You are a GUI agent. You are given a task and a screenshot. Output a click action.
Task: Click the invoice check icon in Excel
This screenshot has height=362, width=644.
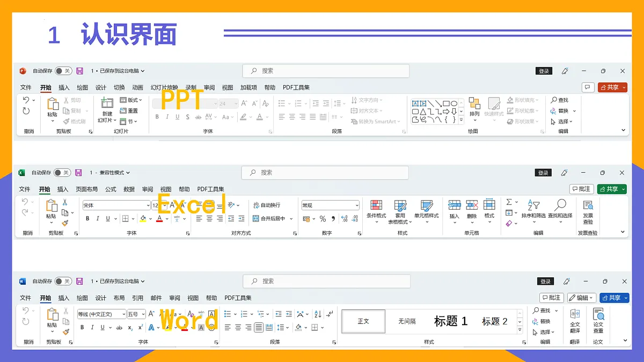[x=588, y=205]
